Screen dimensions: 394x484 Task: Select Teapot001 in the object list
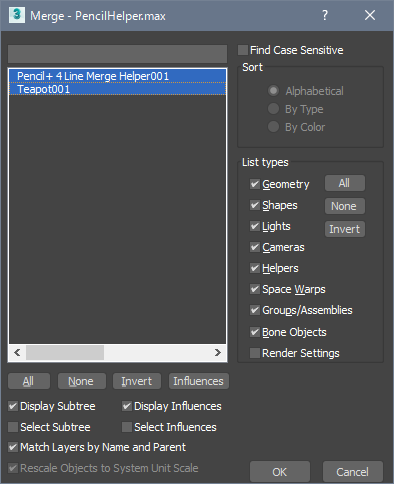point(117,89)
